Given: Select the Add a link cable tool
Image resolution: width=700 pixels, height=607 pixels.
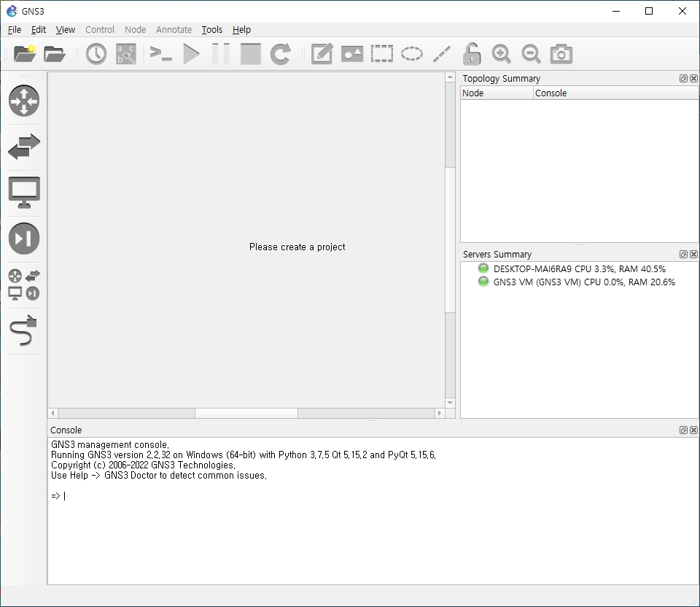Looking at the screenshot, I should [x=24, y=330].
